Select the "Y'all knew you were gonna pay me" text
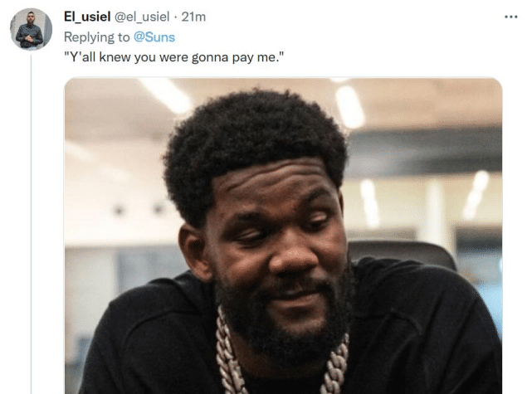 pos(173,57)
